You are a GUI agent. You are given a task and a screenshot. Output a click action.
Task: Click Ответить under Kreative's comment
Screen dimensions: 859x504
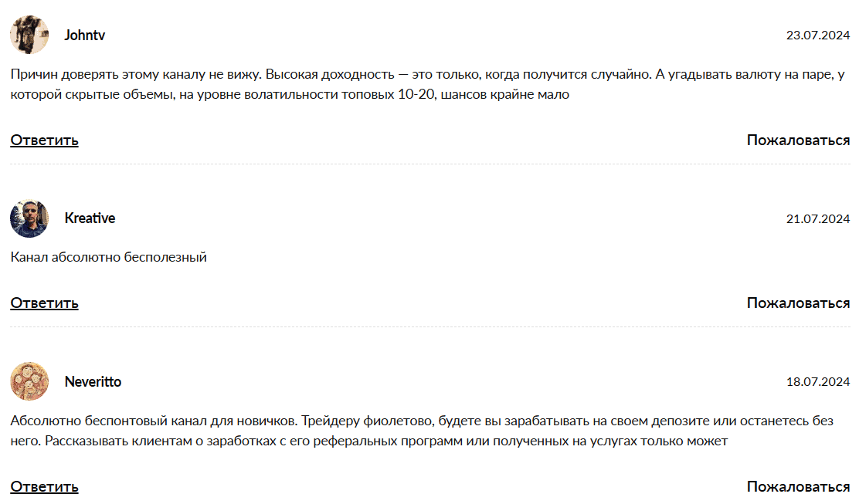(44, 303)
